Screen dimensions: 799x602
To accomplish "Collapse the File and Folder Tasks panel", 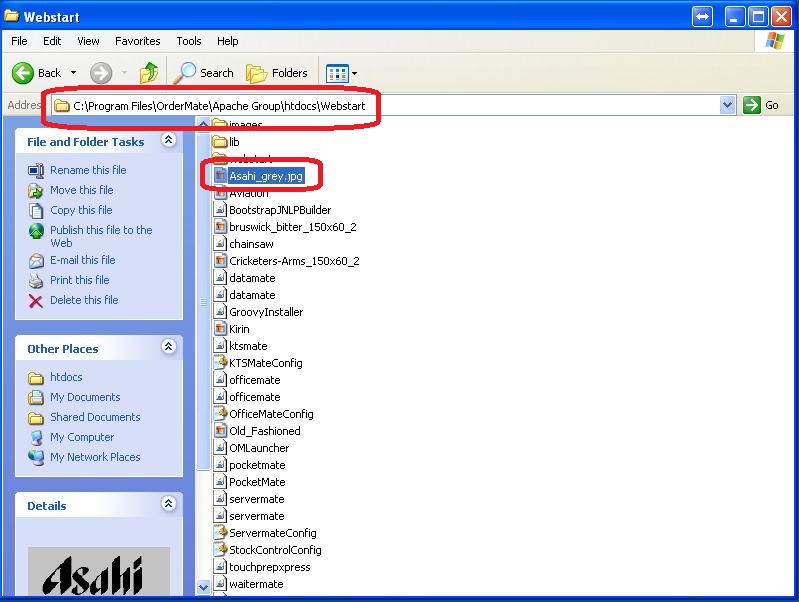I will click(169, 140).
